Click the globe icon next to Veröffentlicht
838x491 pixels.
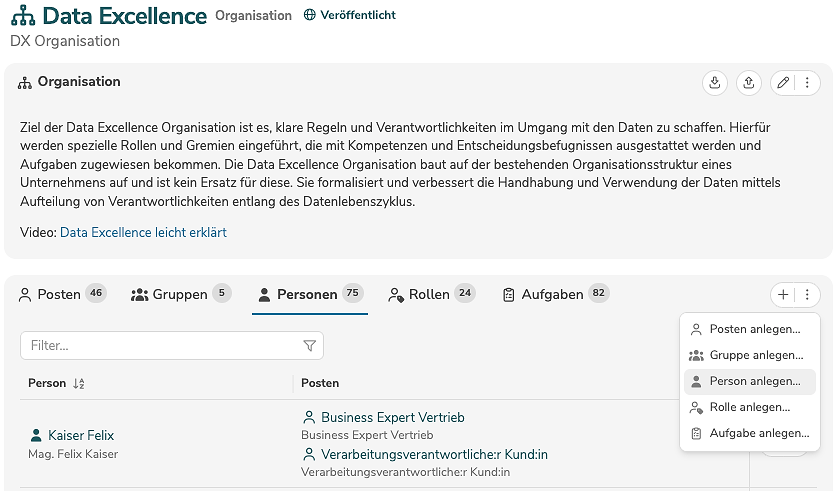point(309,15)
